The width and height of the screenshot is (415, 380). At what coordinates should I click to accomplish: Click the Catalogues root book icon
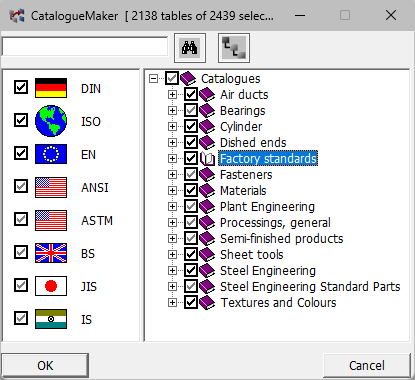coord(188,79)
